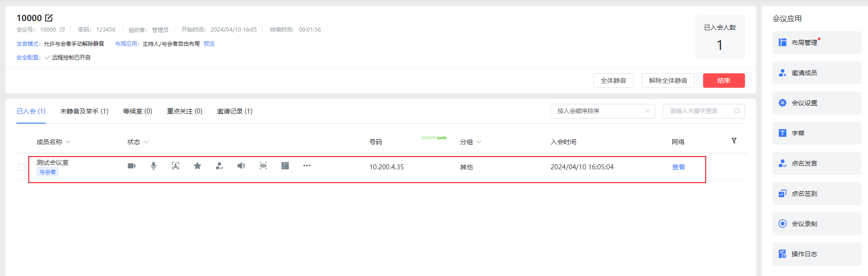Open the layout icon in the member row

coord(285,166)
